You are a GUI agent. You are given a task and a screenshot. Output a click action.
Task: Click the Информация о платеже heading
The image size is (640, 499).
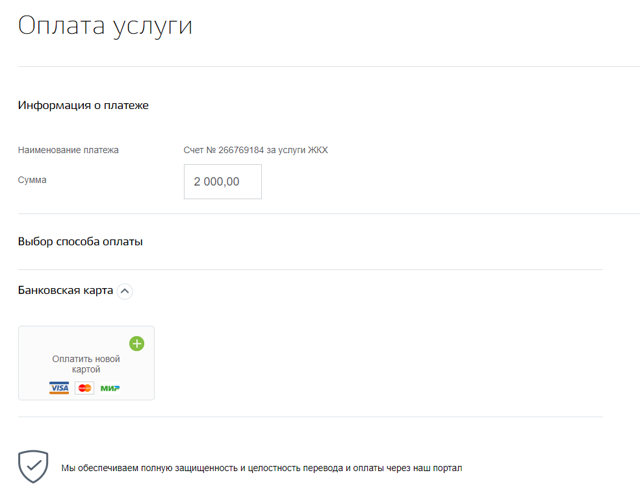click(83, 105)
